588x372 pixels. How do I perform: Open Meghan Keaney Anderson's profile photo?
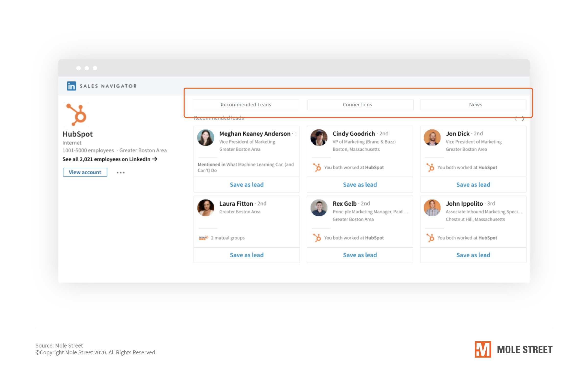(x=206, y=137)
